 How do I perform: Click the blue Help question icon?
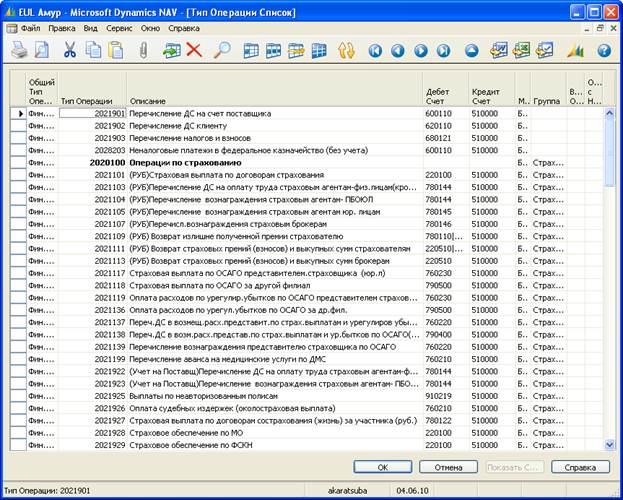point(604,50)
